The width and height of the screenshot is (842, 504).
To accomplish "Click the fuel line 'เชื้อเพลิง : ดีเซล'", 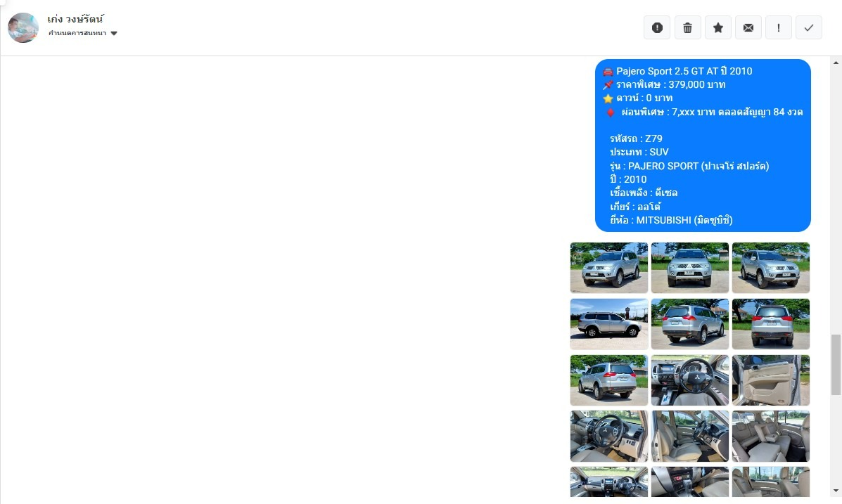I will pyautogui.click(x=644, y=193).
